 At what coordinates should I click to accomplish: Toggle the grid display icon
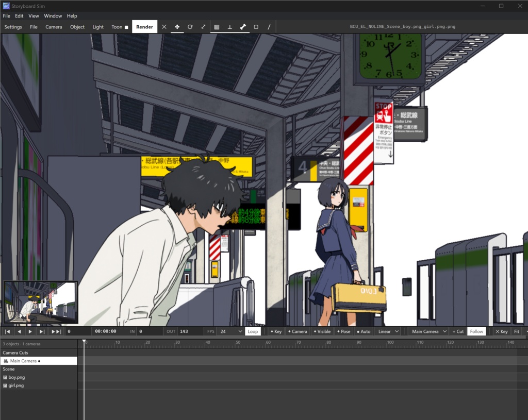click(x=217, y=27)
